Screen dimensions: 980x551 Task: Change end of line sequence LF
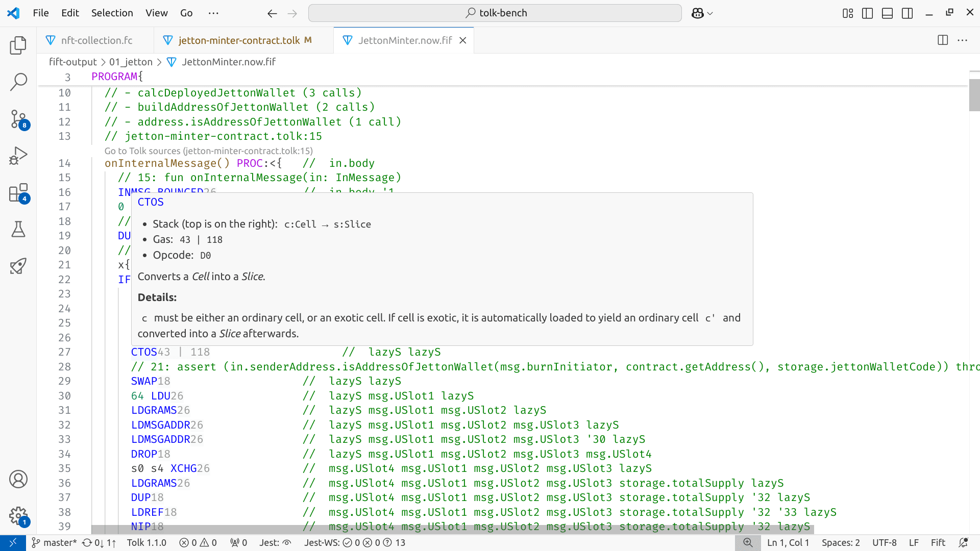click(914, 543)
